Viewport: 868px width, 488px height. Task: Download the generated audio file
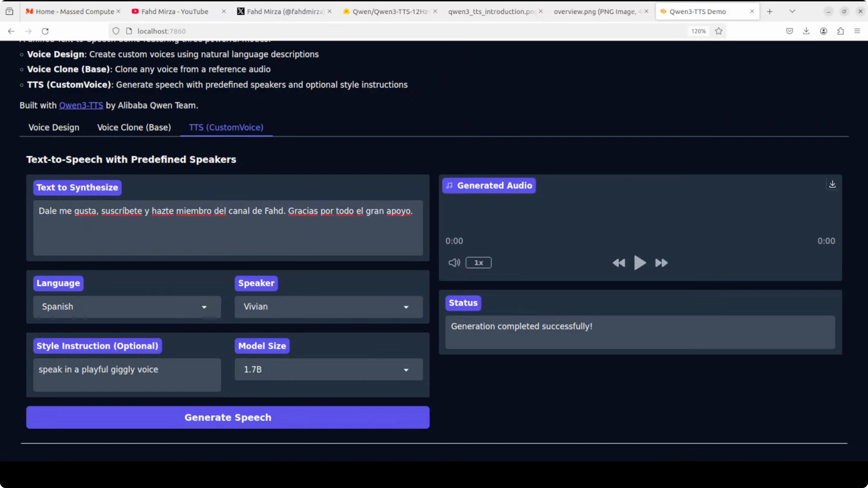click(832, 184)
